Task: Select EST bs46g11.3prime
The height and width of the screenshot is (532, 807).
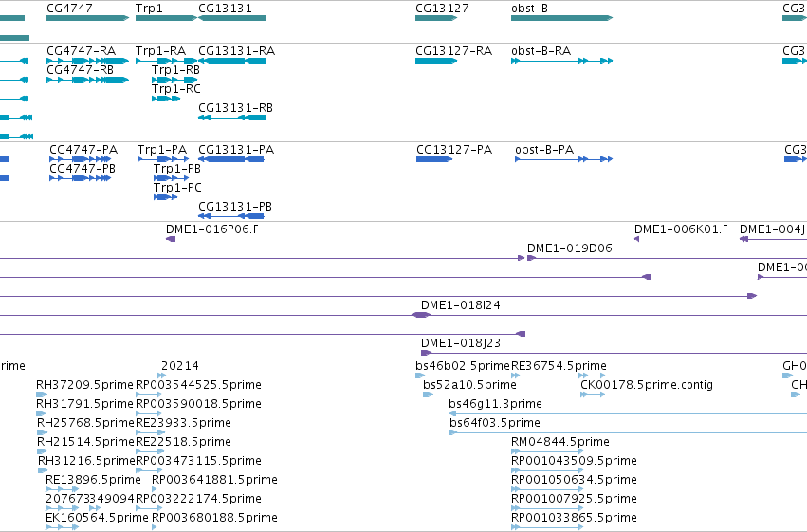Action: tap(628, 413)
